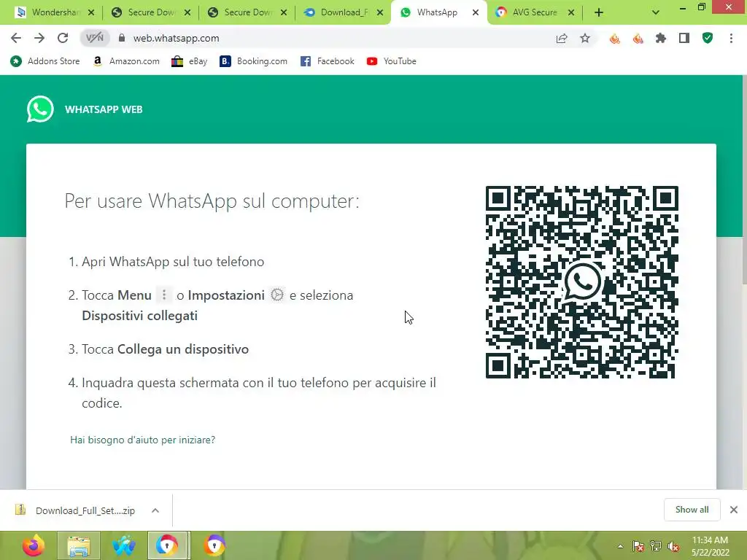
Task: Click the 'Dispositivi collegati' text
Action: pos(139,315)
